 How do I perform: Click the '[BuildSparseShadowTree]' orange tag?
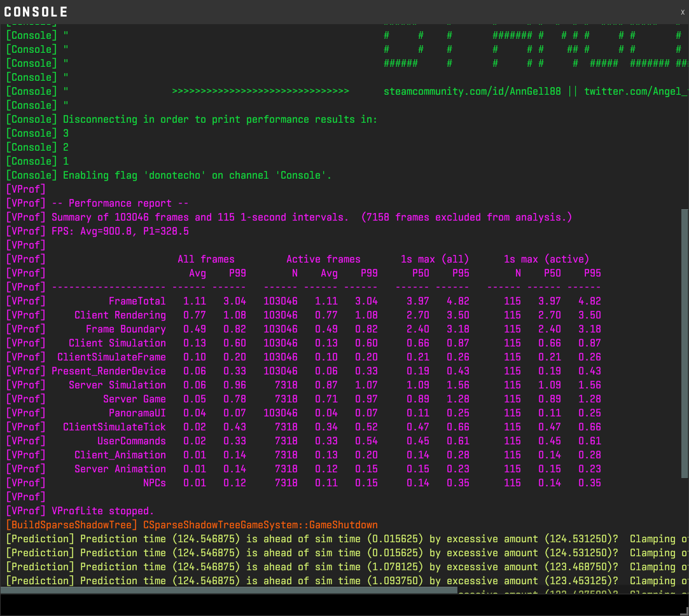click(72, 525)
